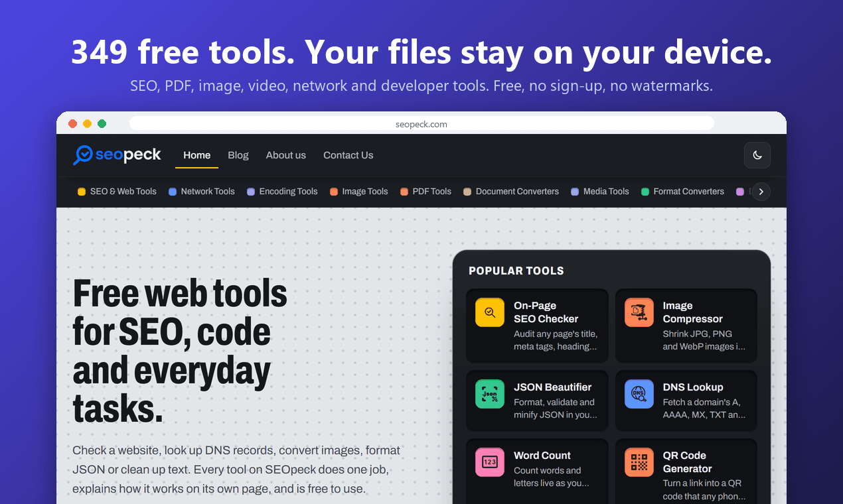Open the QR Code Generator icon
Screen dimensions: 843x504
click(639, 462)
